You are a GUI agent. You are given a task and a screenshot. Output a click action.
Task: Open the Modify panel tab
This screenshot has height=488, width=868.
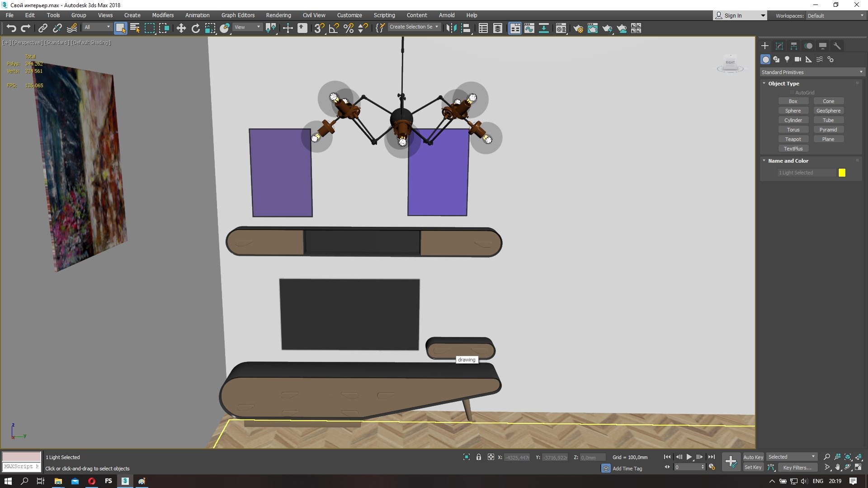[x=779, y=46]
